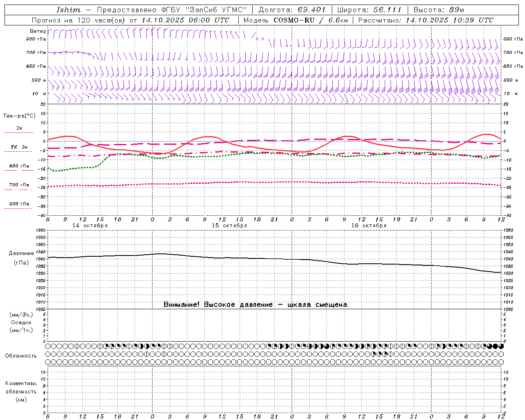Click the warning "Внимание! Высокое давление — шкала смещена"
Viewport: 525px width, 420px height.
pos(255,304)
